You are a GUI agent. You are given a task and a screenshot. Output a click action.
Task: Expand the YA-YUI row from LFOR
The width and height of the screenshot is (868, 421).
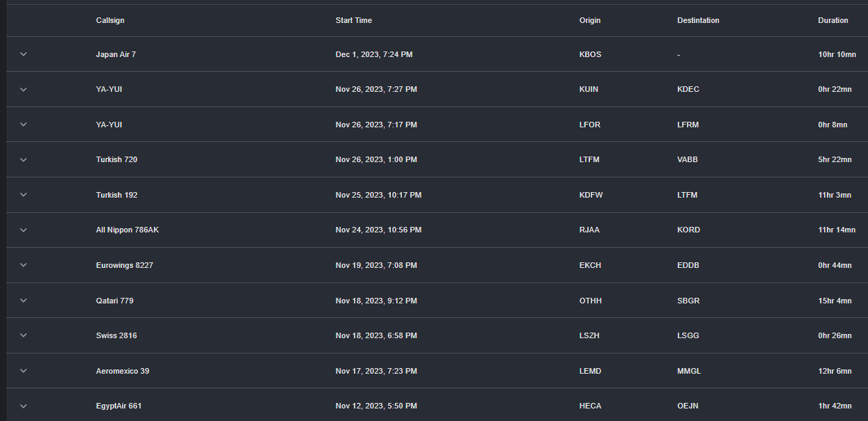(x=23, y=125)
